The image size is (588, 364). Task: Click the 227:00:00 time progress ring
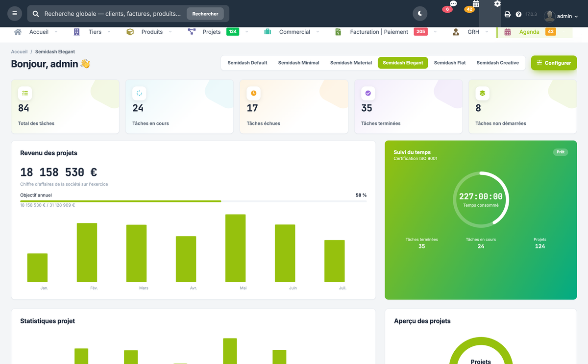(x=481, y=199)
